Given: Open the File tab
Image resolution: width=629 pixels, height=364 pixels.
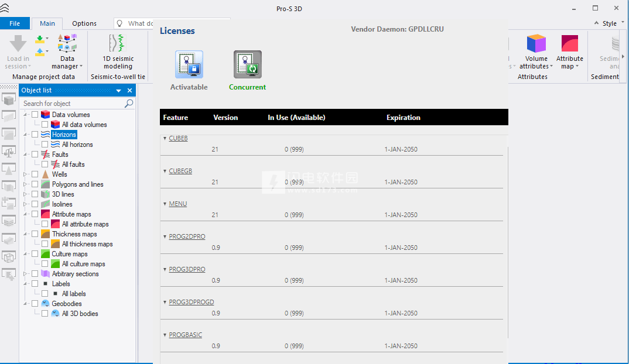Looking at the screenshot, I should 15,23.
